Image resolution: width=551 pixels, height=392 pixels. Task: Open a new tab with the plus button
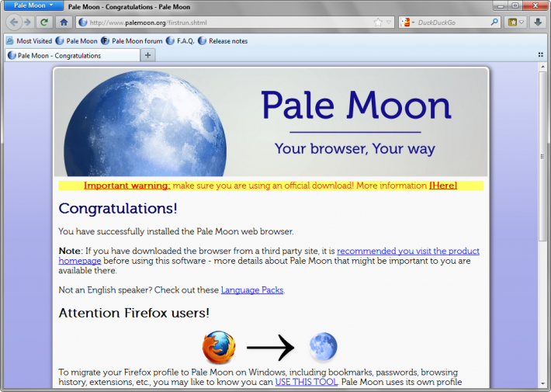coord(148,55)
